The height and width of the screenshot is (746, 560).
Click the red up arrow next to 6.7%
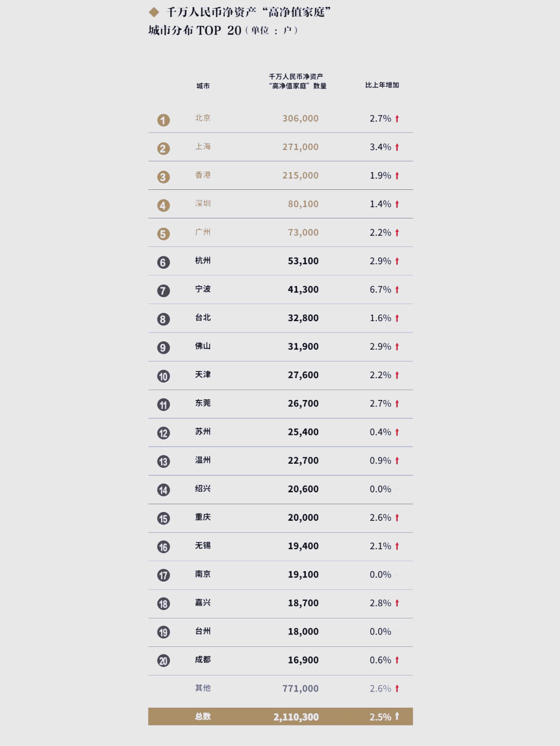[397, 289]
